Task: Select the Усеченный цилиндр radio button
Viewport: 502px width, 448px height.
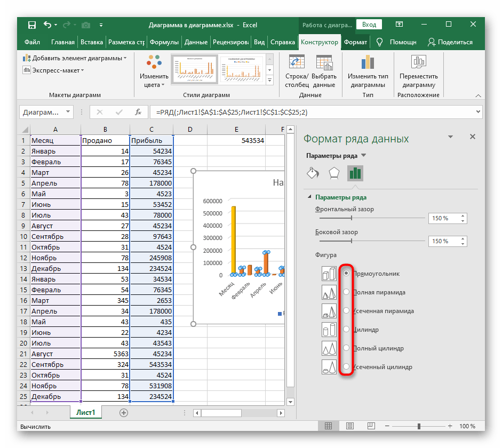Action: point(346,366)
